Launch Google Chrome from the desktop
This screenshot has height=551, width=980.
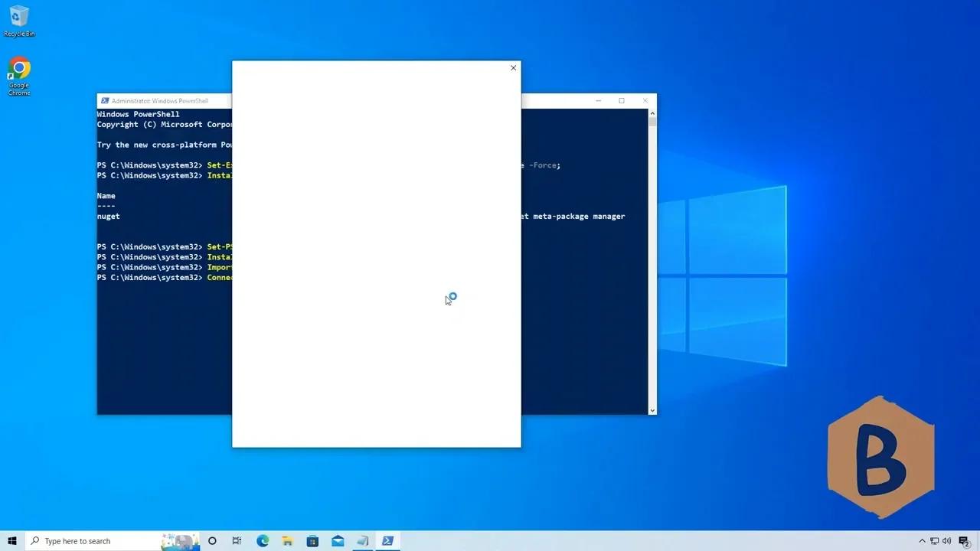coord(19,75)
